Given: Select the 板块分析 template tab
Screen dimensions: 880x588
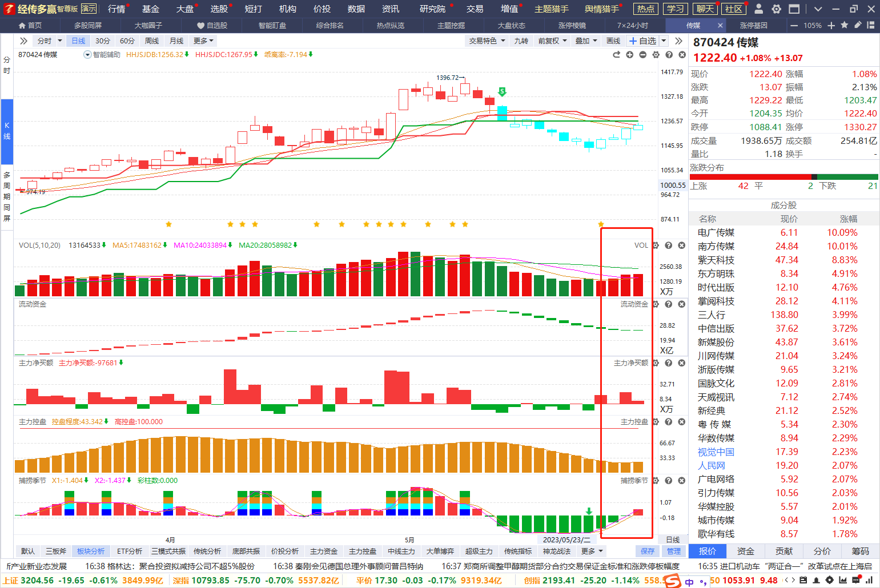Looking at the screenshot, I should tap(91, 551).
